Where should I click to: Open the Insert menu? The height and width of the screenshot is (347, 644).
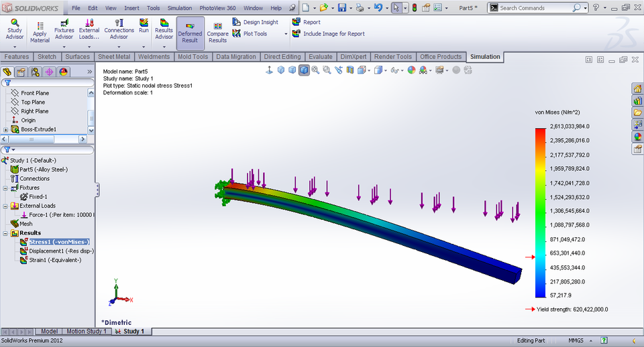131,8
